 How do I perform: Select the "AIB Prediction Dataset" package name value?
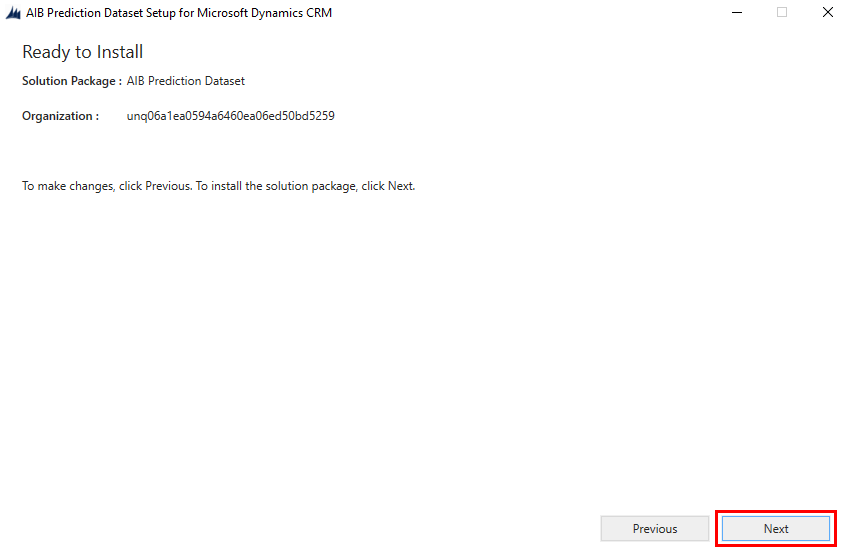185,81
